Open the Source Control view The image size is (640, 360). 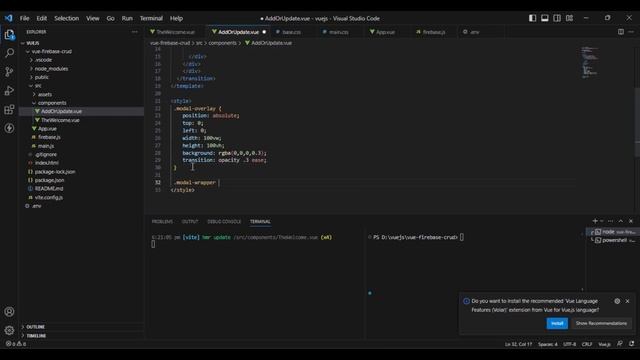[9, 72]
